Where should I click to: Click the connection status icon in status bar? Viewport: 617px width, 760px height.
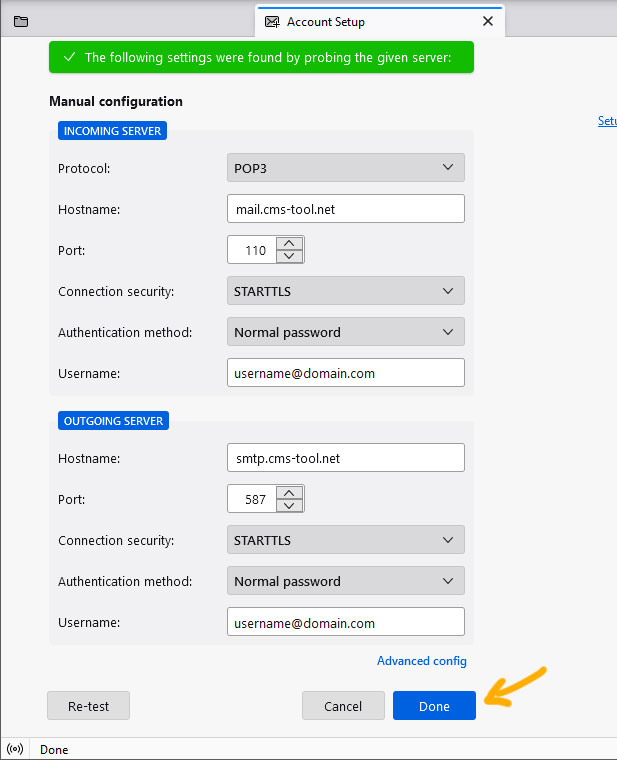pos(15,749)
